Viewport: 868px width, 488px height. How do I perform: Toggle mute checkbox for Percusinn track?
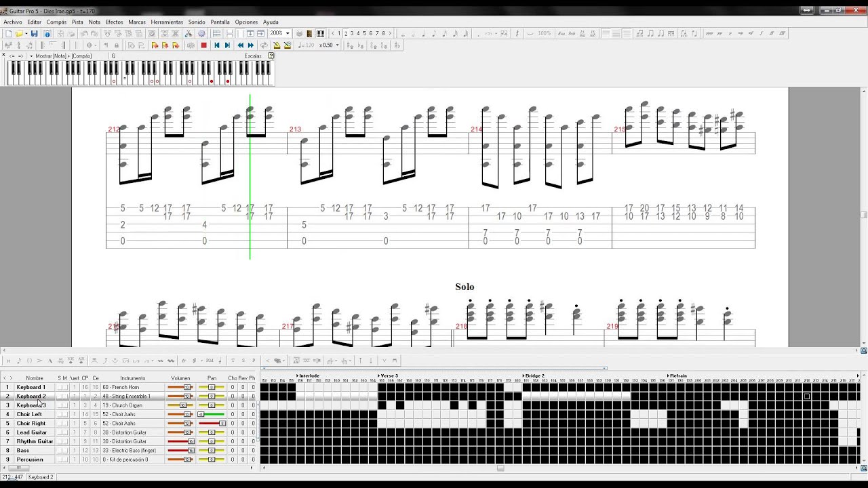click(x=65, y=460)
